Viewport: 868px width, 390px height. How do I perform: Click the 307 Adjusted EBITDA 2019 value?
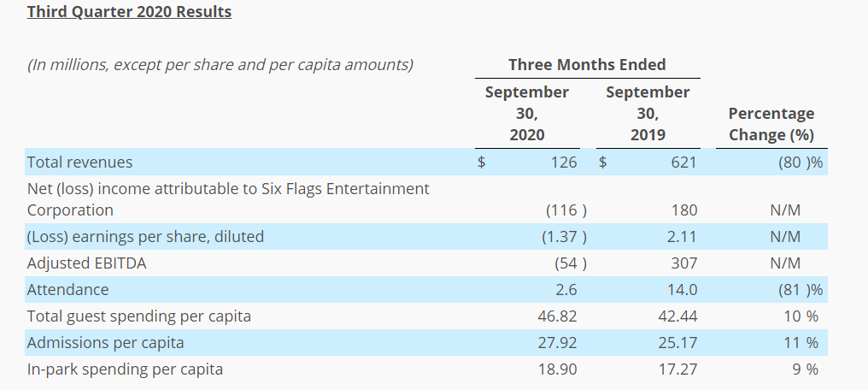(684, 263)
